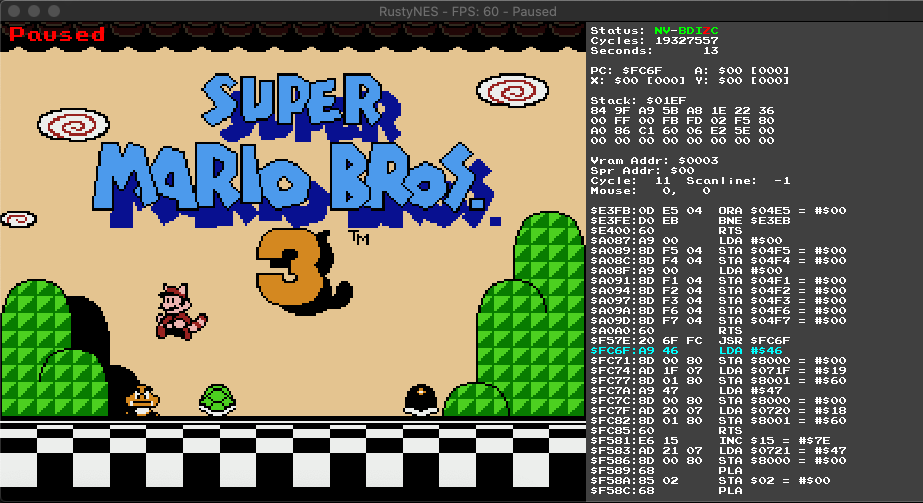Click the swirl cloud above Mario logo

click(x=74, y=124)
